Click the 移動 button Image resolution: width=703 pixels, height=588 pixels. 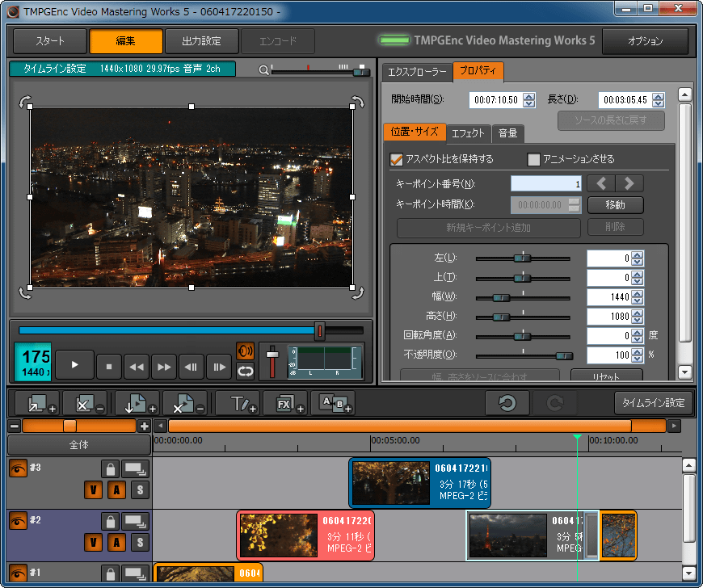pos(615,205)
